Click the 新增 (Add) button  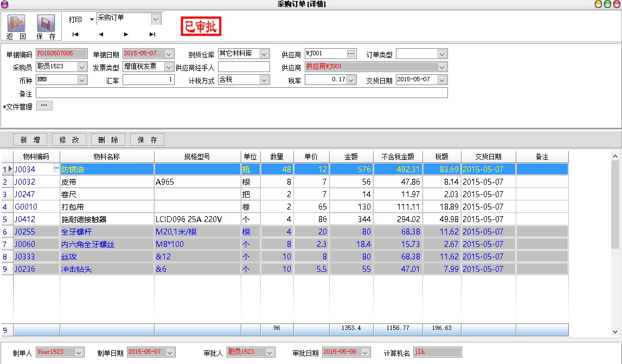pos(30,140)
